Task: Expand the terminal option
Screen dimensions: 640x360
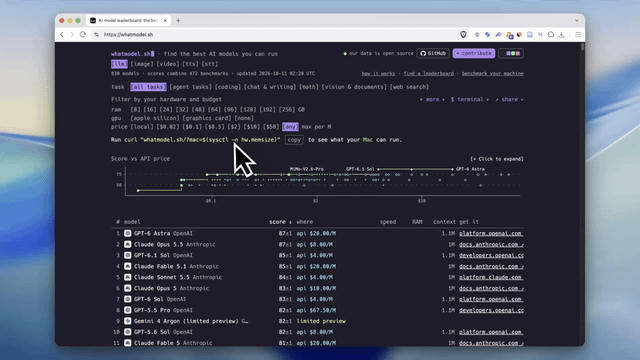Action: (x=469, y=100)
